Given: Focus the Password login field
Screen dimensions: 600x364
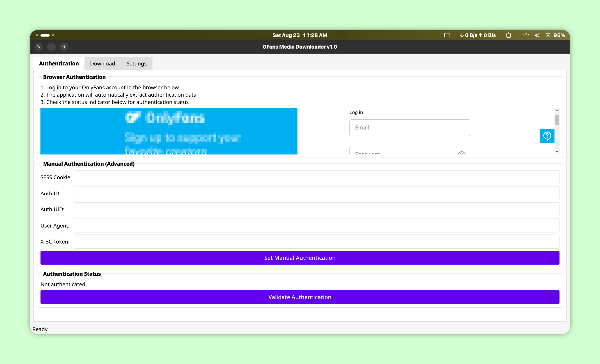Looking at the screenshot, I should (410, 151).
